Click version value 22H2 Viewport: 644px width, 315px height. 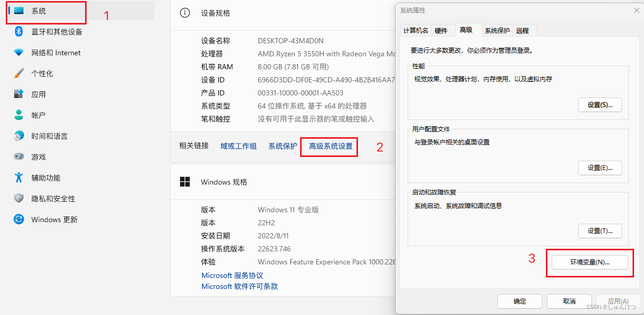(x=266, y=223)
